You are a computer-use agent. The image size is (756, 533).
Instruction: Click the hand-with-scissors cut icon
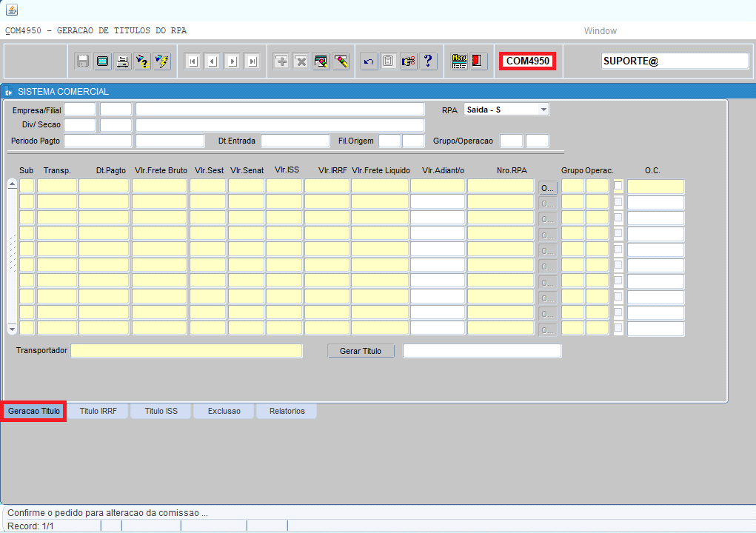point(409,61)
